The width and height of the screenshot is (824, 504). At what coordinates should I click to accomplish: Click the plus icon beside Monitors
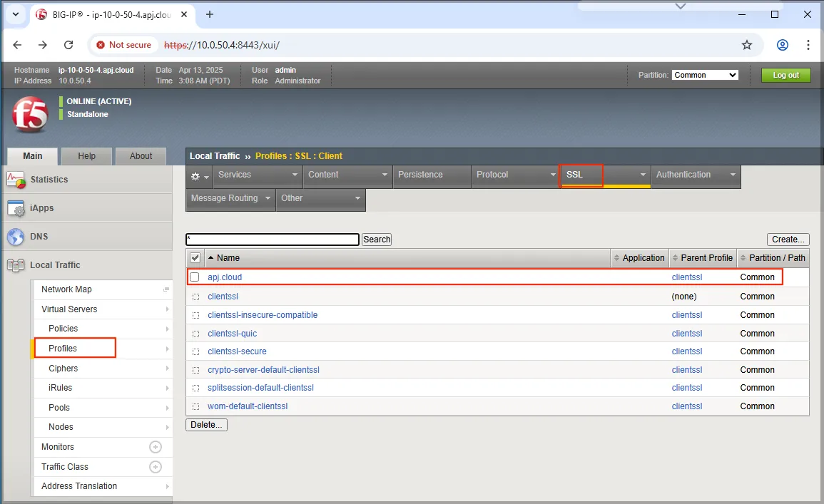click(x=155, y=447)
